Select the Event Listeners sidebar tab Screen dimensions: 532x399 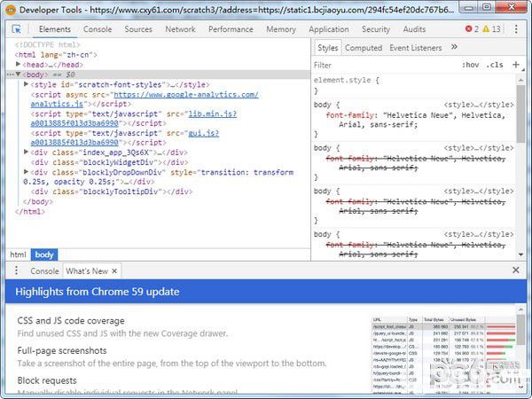pos(416,48)
